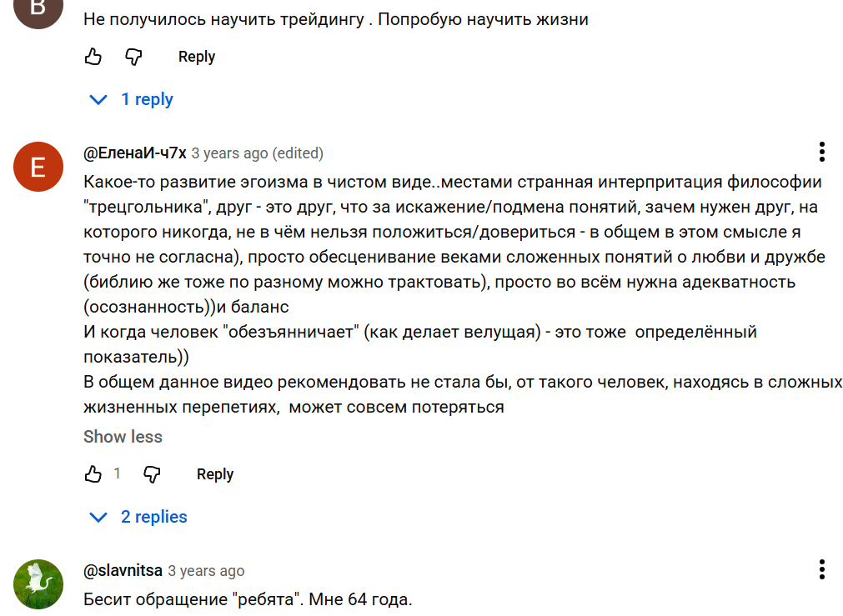
Task: Open @ЕленаИ-ч7х's channel avatar
Action: point(38,167)
